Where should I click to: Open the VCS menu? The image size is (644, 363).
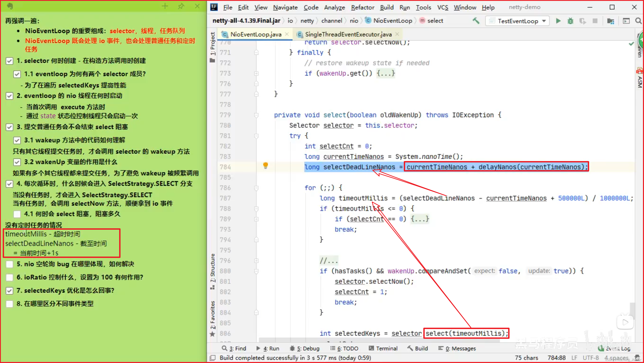443,7
